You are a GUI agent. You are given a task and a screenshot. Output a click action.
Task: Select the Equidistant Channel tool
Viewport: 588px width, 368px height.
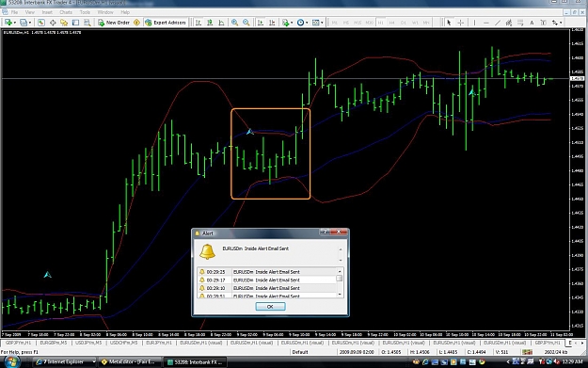tap(509, 23)
